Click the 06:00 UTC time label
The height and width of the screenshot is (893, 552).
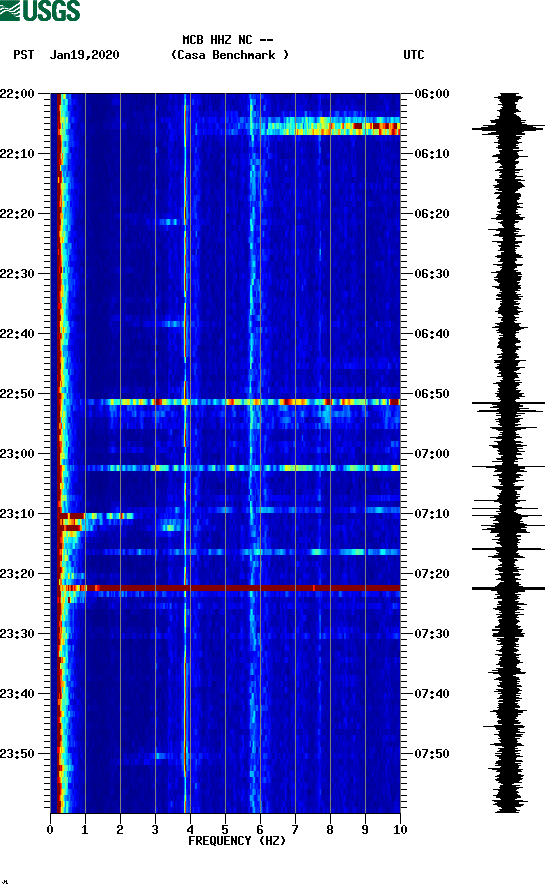click(x=432, y=93)
